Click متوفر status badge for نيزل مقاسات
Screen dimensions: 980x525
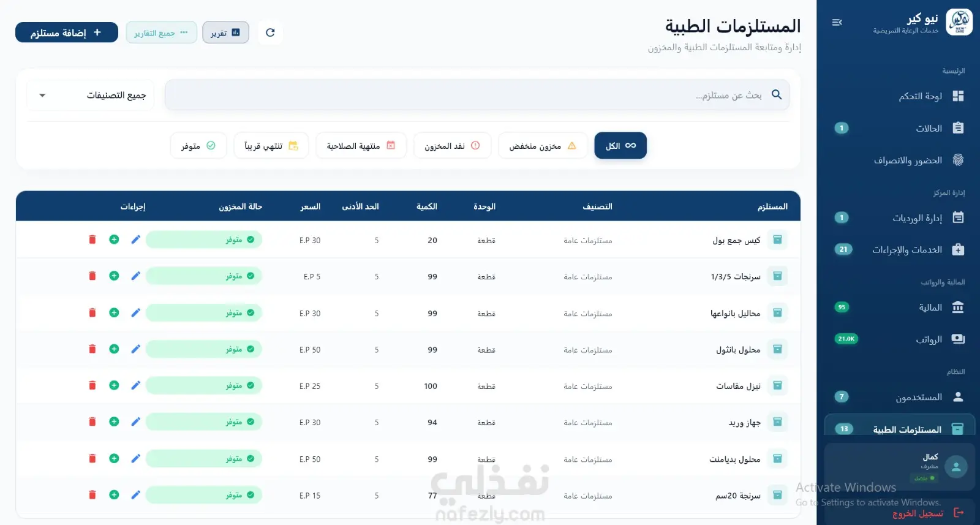[x=204, y=385]
